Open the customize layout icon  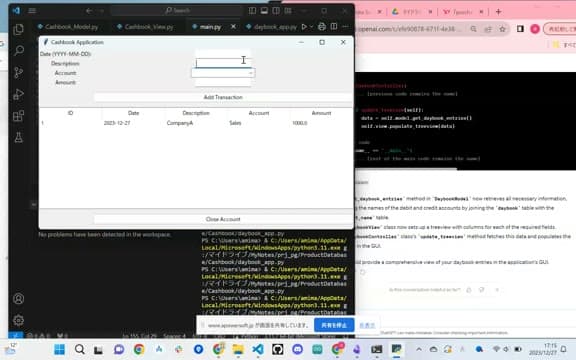coord(288,11)
